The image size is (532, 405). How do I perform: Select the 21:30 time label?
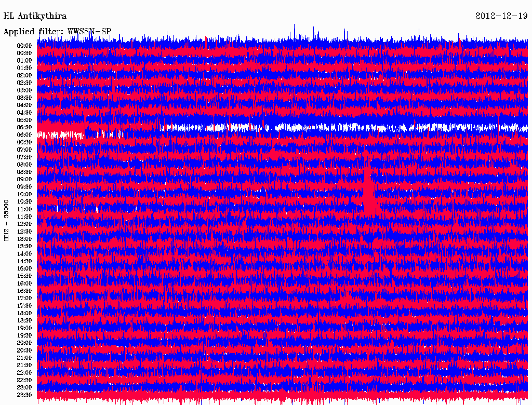pos(24,365)
